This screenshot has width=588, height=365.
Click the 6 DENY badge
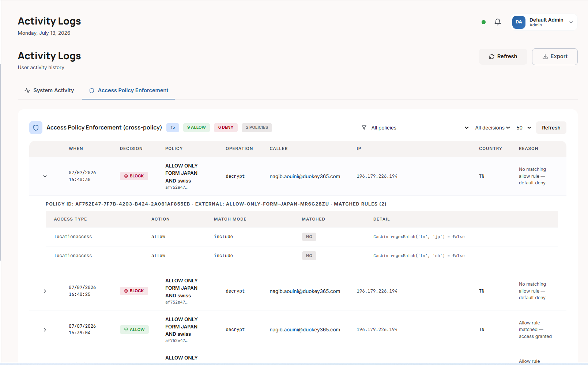coord(226,128)
